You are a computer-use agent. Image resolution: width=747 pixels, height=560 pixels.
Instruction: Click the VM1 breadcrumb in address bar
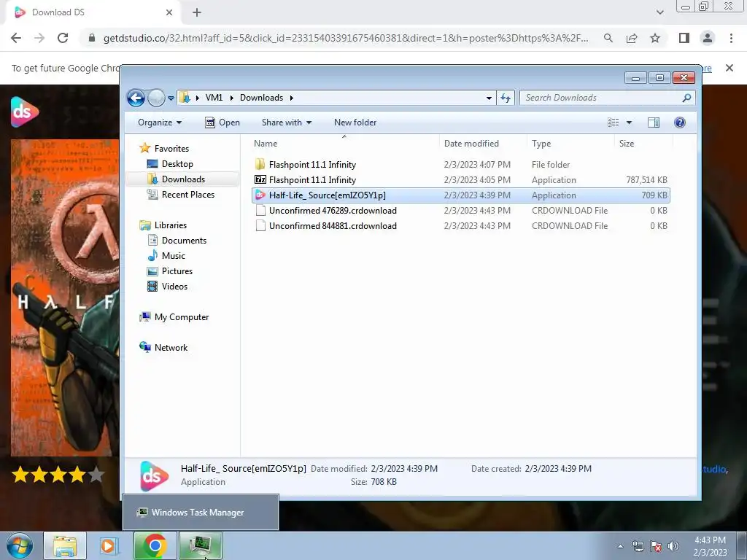[214, 98]
